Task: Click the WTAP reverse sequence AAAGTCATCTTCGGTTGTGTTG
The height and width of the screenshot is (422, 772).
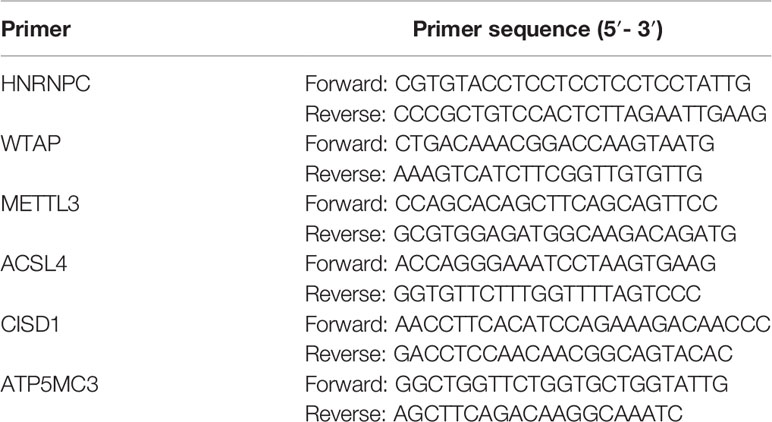Action: point(547,174)
